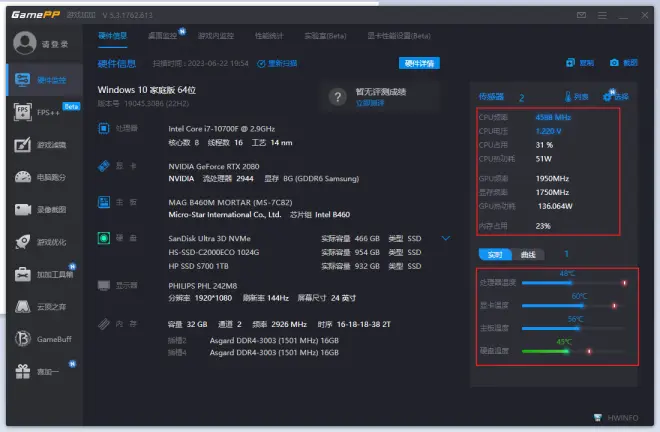Image resolution: width=660 pixels, height=432 pixels.
Task: Click the blue 硬件详情 button
Action: [419, 63]
